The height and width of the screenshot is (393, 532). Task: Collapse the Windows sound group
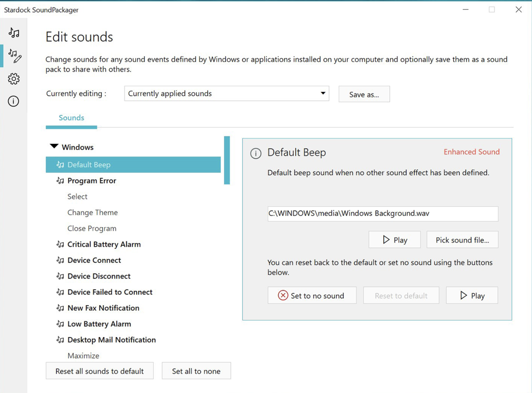point(53,146)
